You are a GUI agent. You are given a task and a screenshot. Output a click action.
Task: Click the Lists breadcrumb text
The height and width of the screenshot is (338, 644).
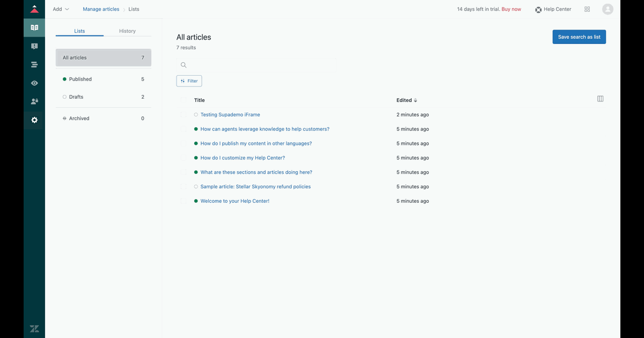134,9
